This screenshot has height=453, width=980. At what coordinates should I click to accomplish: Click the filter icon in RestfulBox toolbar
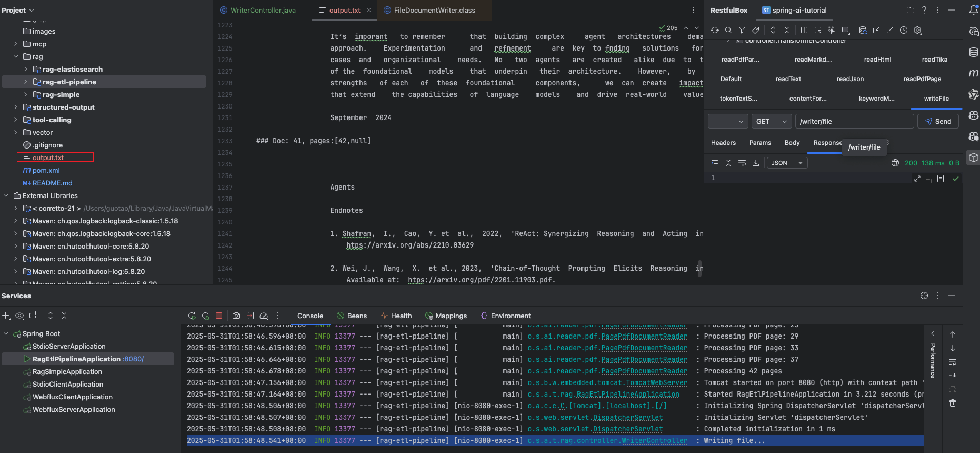742,30
